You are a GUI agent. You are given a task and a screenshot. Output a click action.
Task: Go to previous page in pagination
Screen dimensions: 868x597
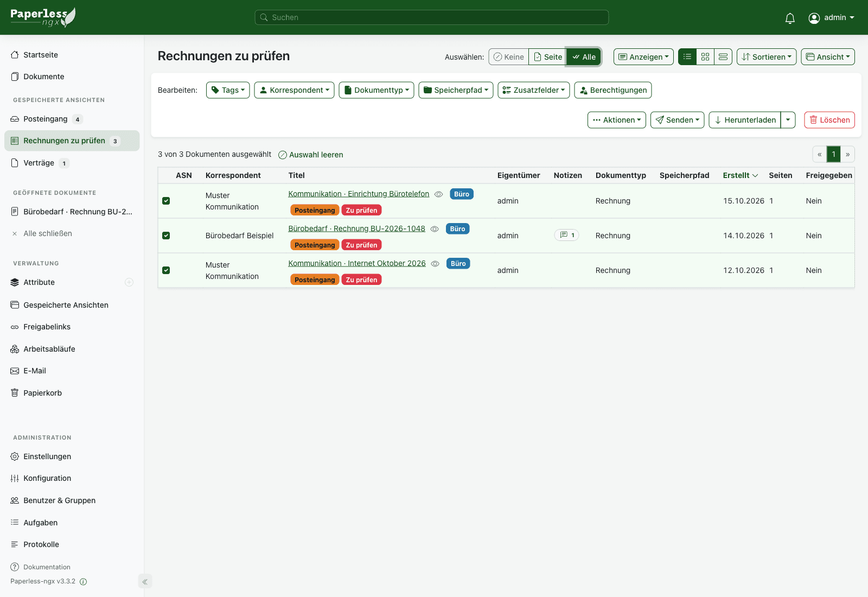point(819,154)
